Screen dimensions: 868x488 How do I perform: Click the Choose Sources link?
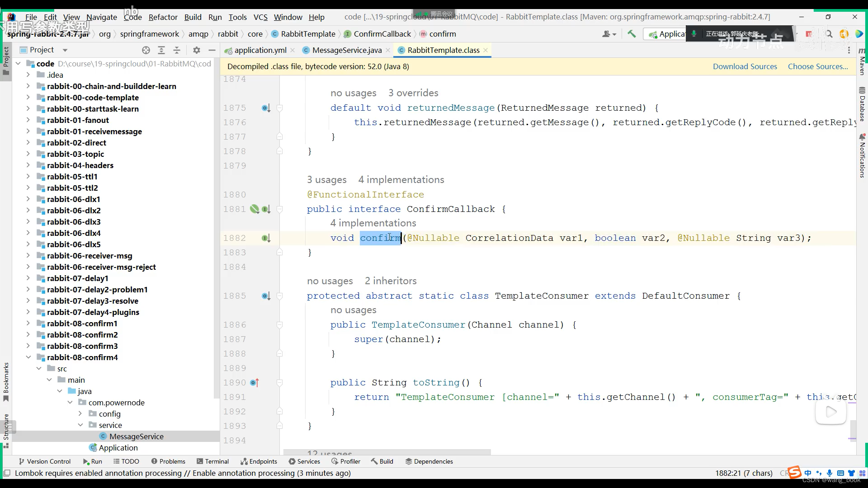(x=817, y=66)
